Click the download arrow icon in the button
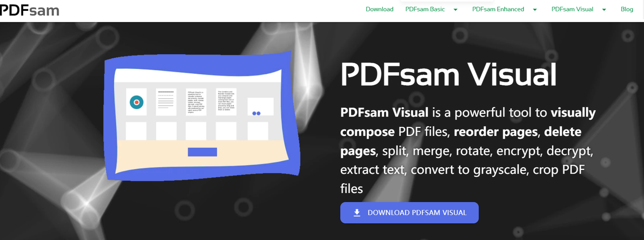 tap(357, 212)
